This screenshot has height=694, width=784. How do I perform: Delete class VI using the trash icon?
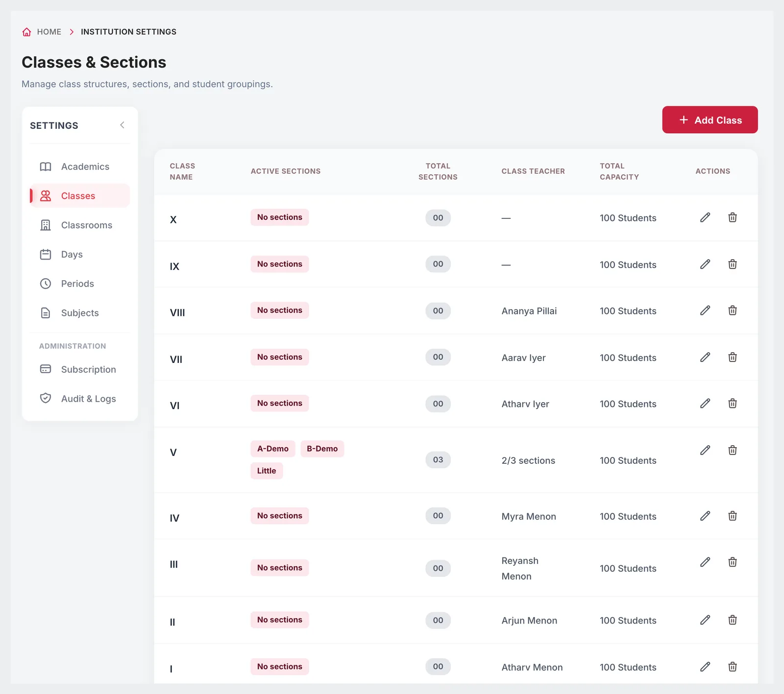click(733, 404)
